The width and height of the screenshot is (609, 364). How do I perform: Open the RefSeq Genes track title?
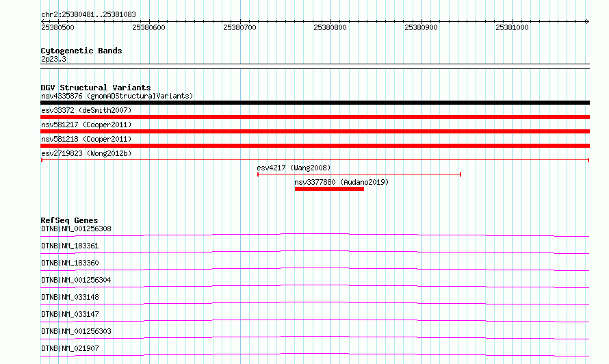click(69, 220)
